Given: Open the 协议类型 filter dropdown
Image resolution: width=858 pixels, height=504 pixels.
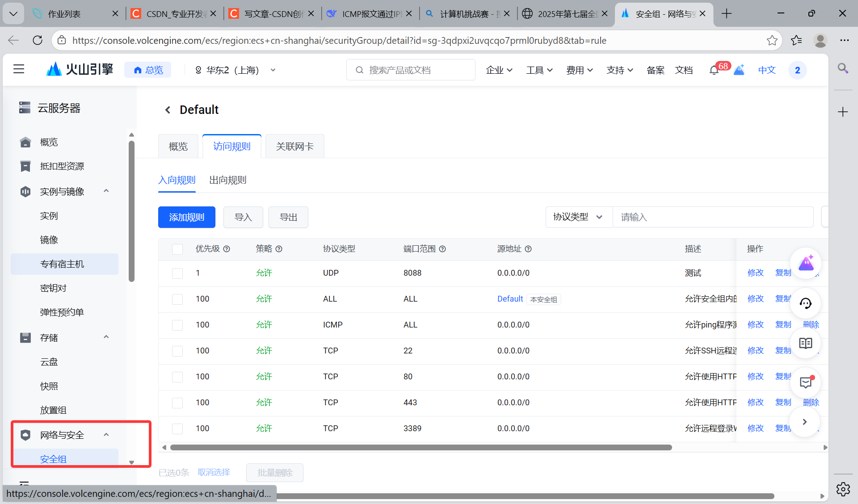Looking at the screenshot, I should point(578,217).
